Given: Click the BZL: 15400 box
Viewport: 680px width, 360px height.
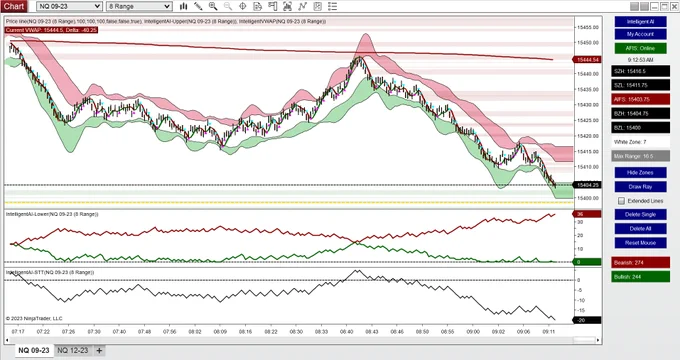Looking at the screenshot, I should [641, 128].
